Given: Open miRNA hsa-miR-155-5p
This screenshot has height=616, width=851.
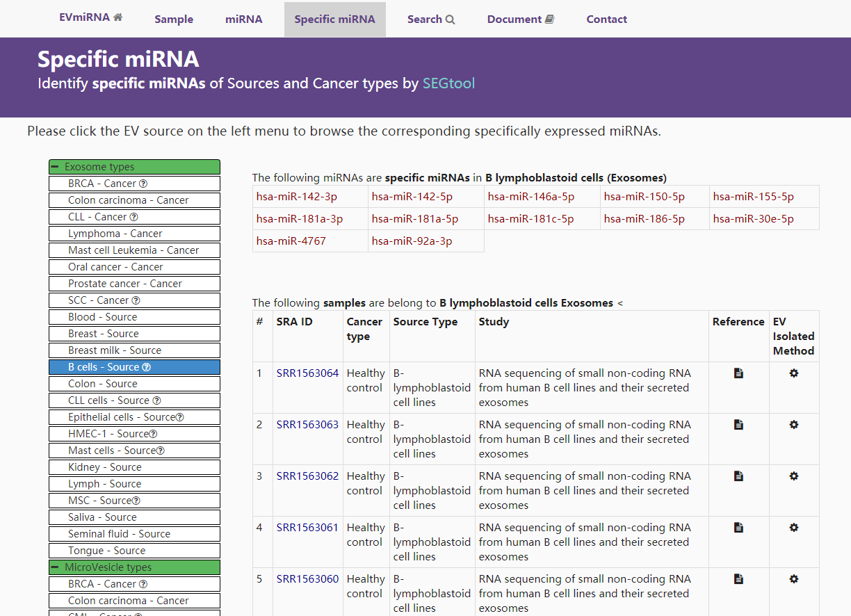Looking at the screenshot, I should pyautogui.click(x=754, y=197).
